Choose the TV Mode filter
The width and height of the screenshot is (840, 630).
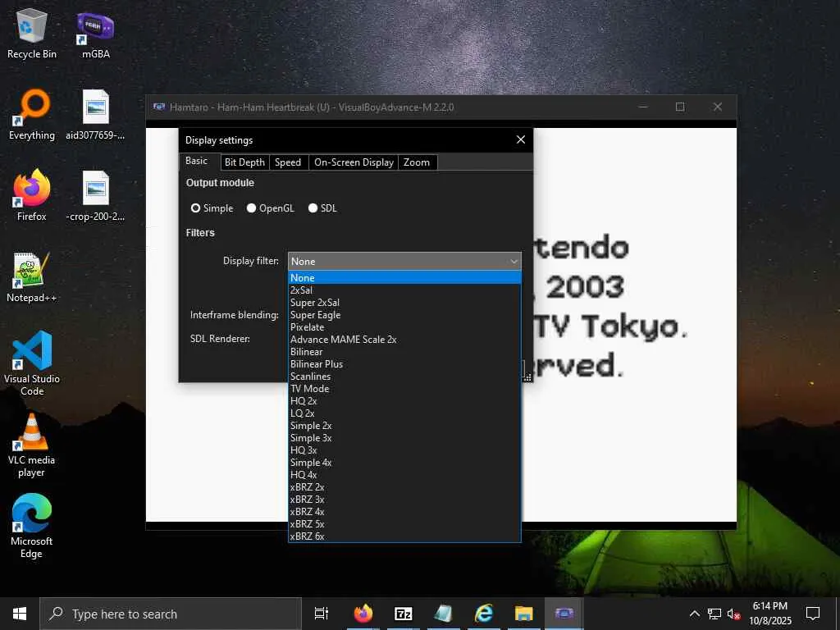click(x=404, y=388)
